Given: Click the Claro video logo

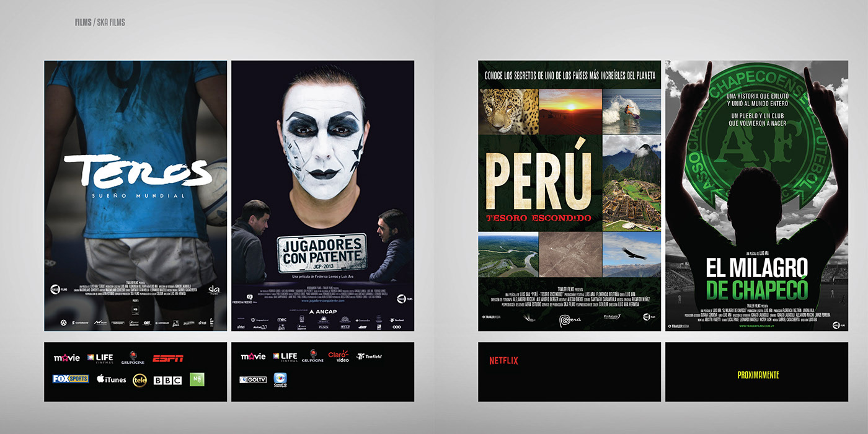Looking at the screenshot, I should click(339, 356).
